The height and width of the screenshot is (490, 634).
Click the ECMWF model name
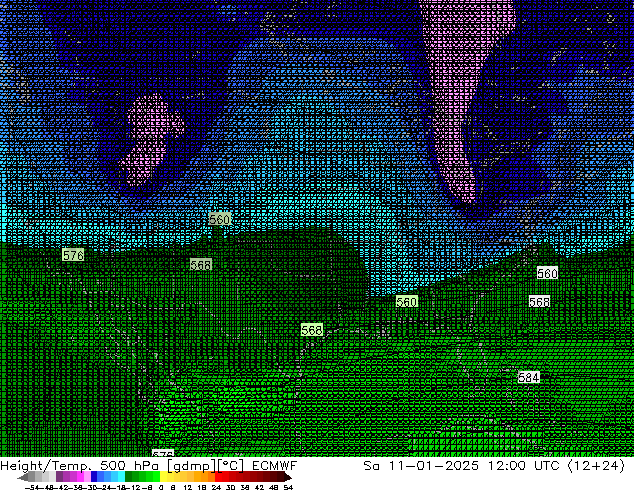click(274, 465)
